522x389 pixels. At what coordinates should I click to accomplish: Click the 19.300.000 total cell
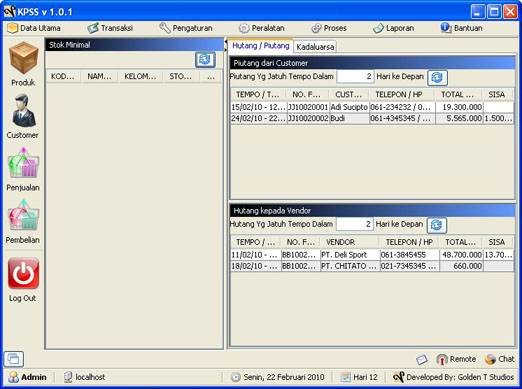459,107
